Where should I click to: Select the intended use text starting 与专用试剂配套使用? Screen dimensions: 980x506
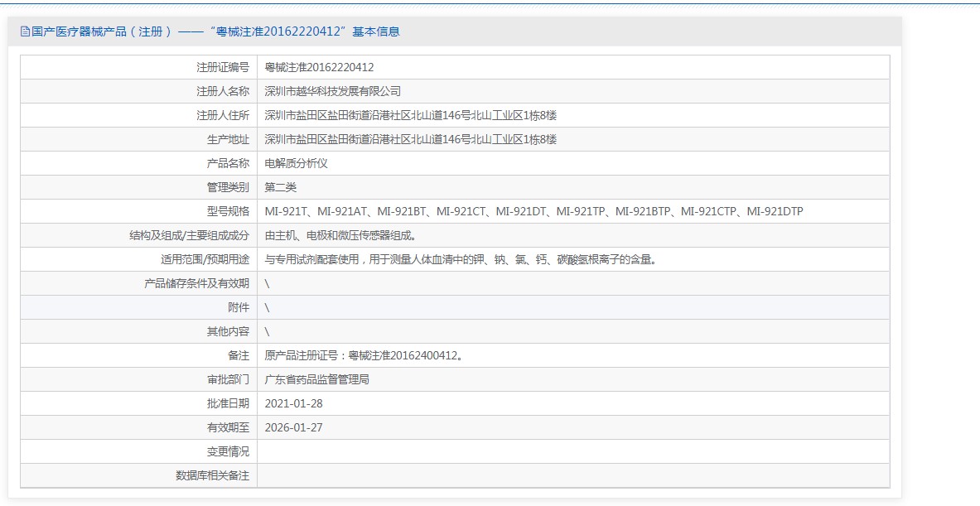(461, 260)
